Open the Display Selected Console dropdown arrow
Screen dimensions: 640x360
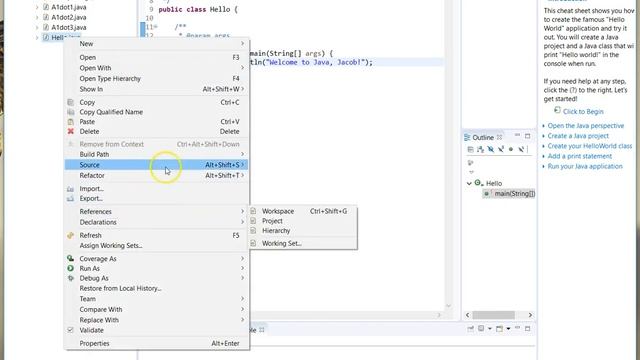tap(490, 329)
